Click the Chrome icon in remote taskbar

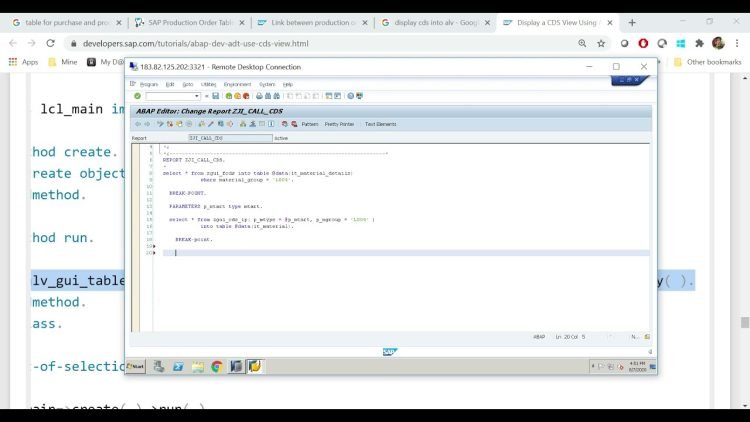217,366
